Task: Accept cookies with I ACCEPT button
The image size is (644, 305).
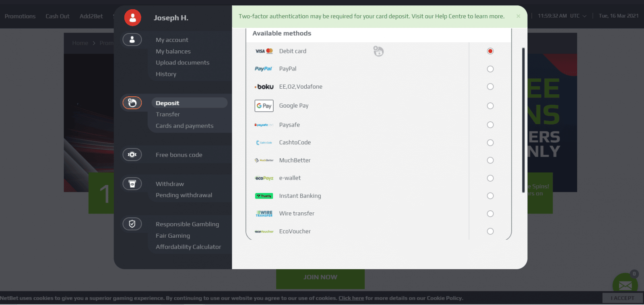Action: 622,298
